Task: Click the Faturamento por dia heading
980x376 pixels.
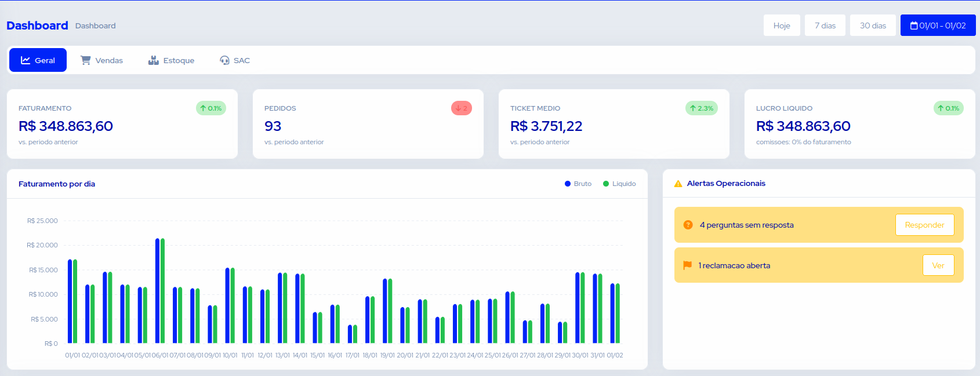Action: click(57, 184)
